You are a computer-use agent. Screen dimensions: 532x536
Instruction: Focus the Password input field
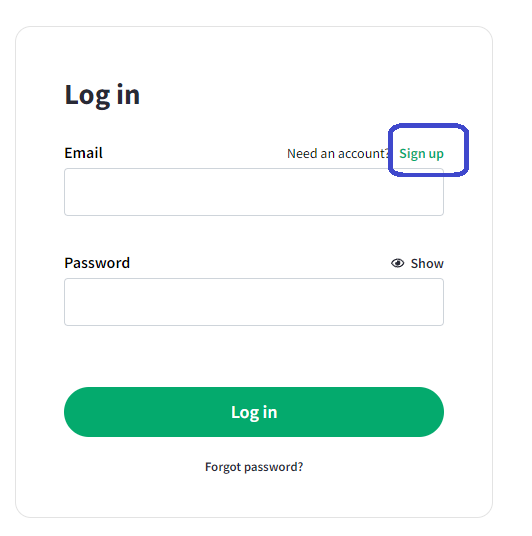tap(254, 302)
